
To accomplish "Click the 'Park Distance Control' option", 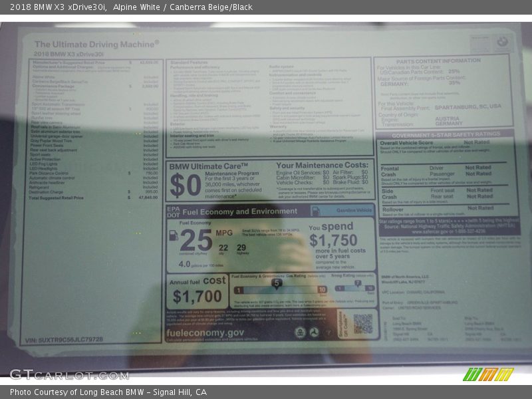I will pyautogui.click(x=49, y=173).
